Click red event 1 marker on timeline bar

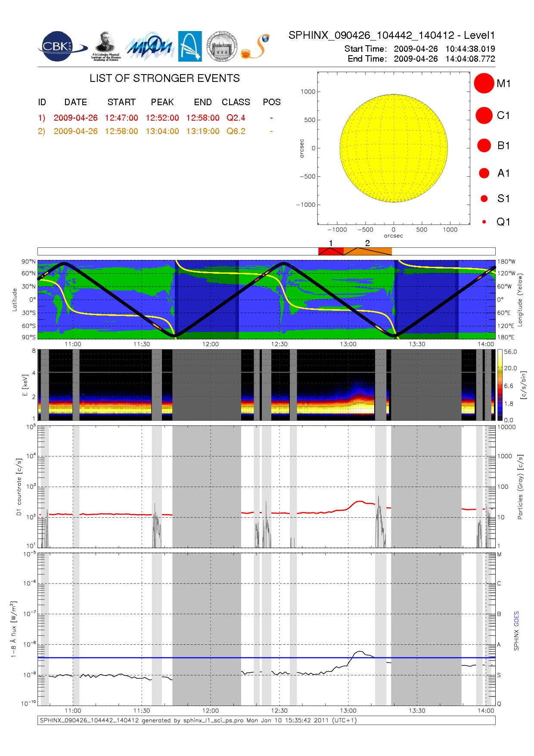coord(331,251)
